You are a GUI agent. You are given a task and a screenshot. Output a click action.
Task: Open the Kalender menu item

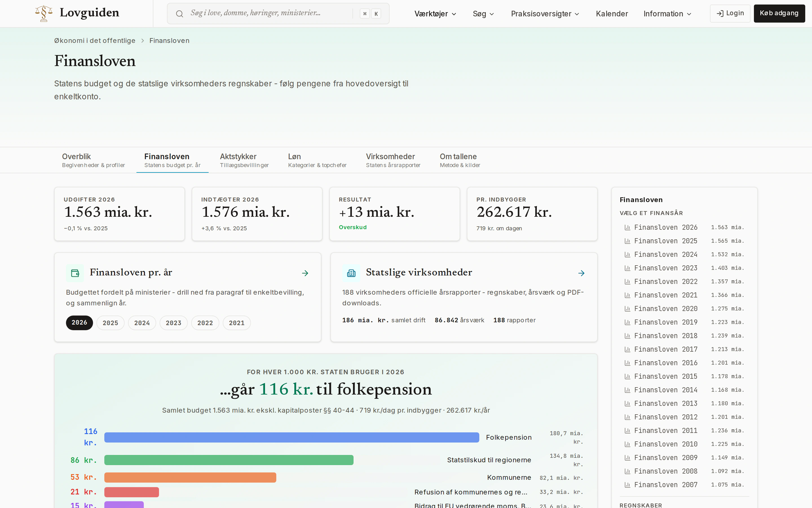tap(612, 14)
